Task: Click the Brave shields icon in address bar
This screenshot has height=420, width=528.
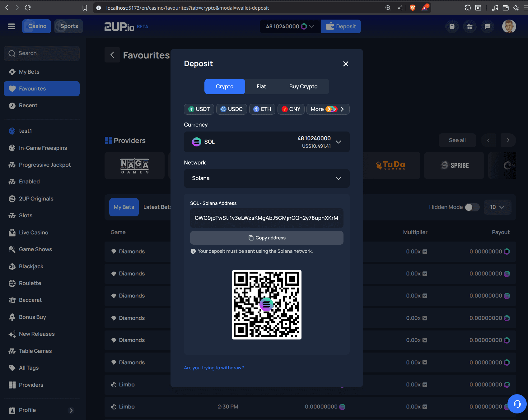Action: pos(413,8)
